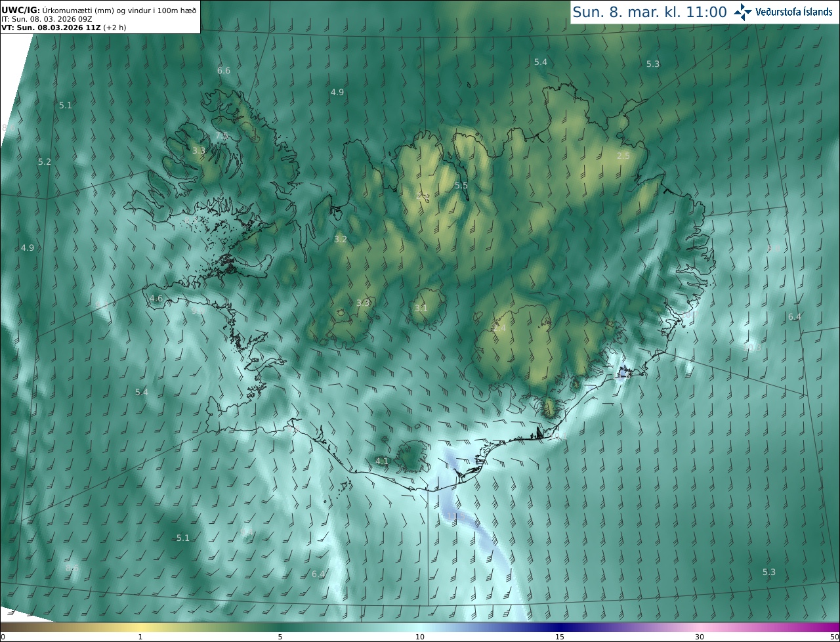840x642 pixels.
Task: Click the 5.5 value label on map
Action: click(x=461, y=186)
